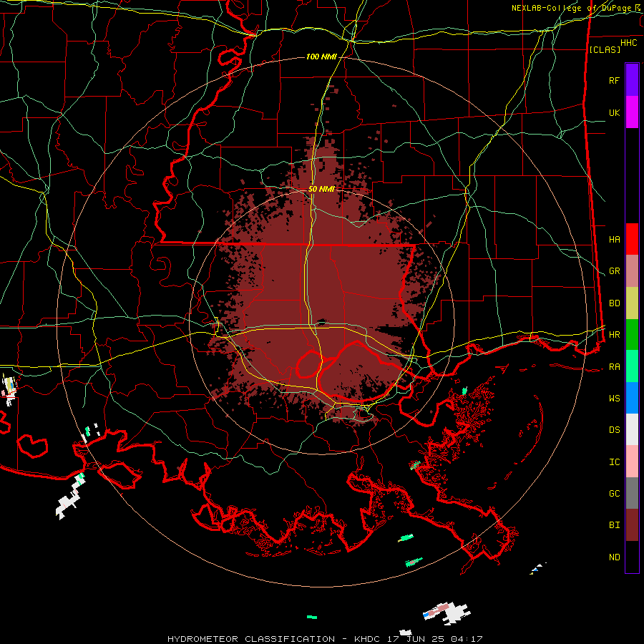Click the 'IC' legend label
The width and height of the screenshot is (644, 644).
614,462
